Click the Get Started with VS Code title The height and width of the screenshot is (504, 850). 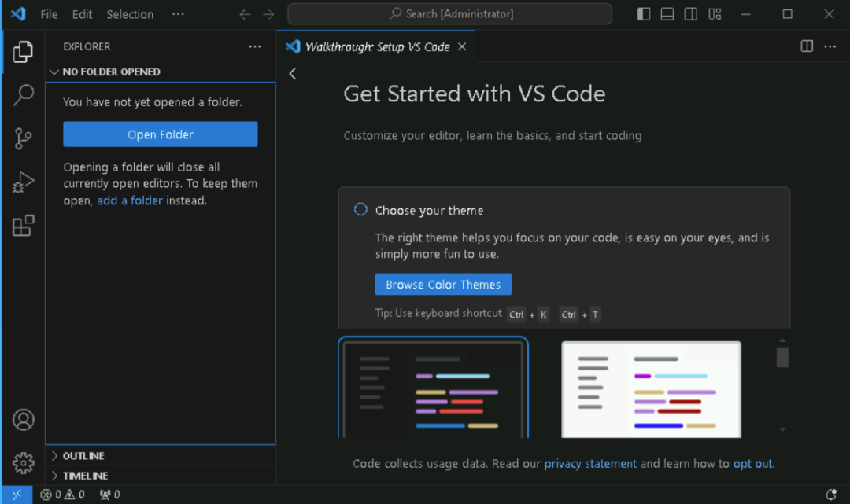coord(475,94)
